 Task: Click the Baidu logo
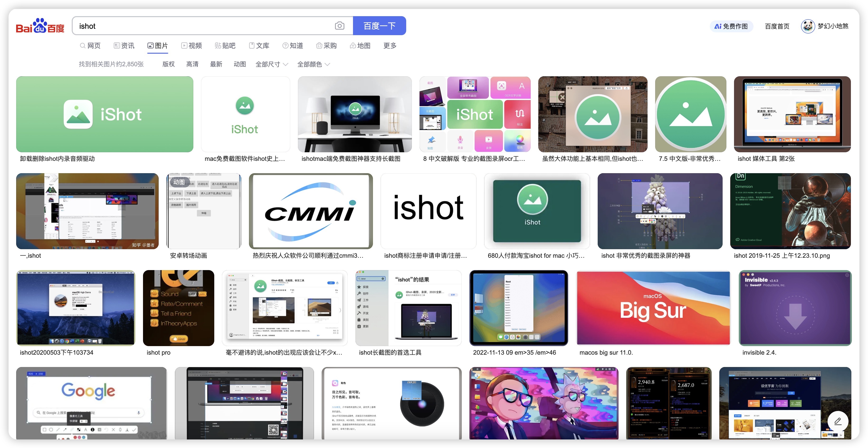pyautogui.click(x=40, y=26)
